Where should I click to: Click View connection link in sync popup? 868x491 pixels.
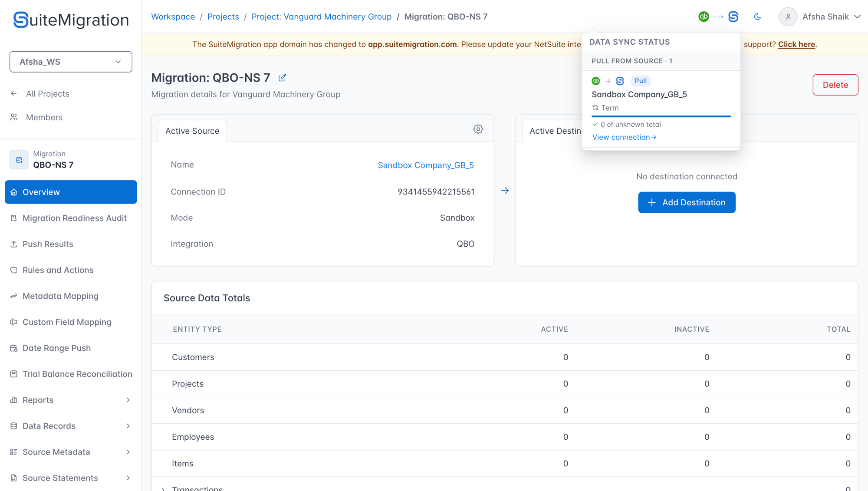click(624, 137)
